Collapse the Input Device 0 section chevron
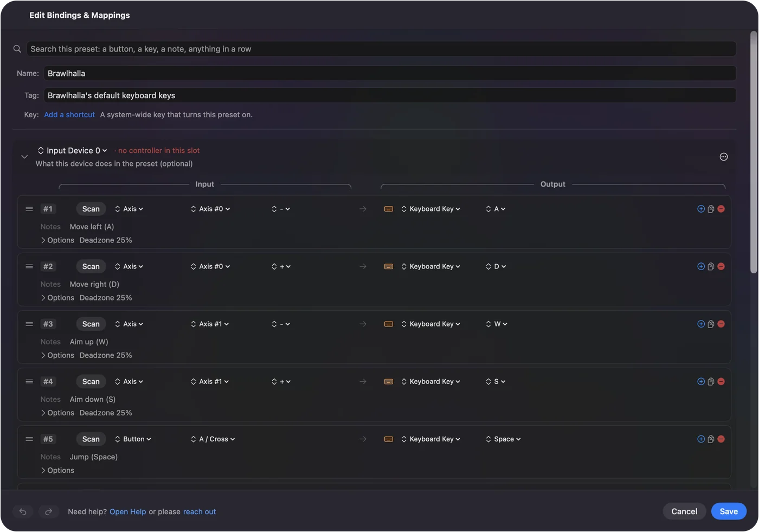This screenshot has height=532, width=759. [24, 157]
